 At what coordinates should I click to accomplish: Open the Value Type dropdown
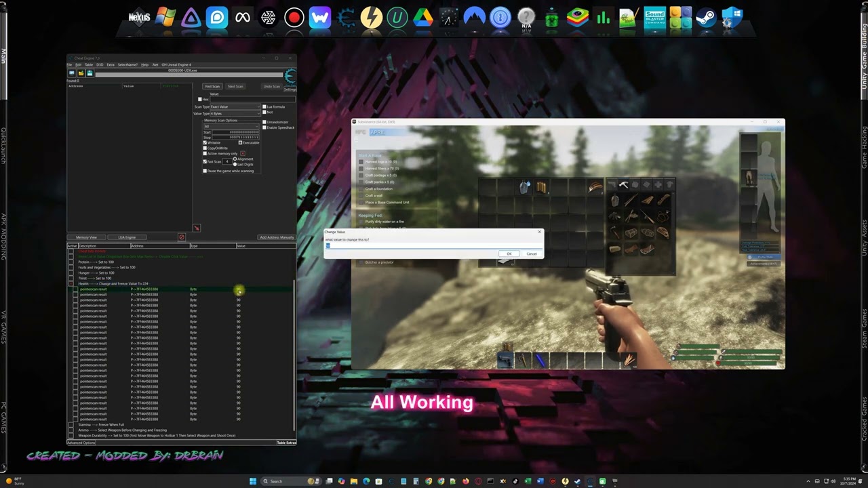(235, 113)
